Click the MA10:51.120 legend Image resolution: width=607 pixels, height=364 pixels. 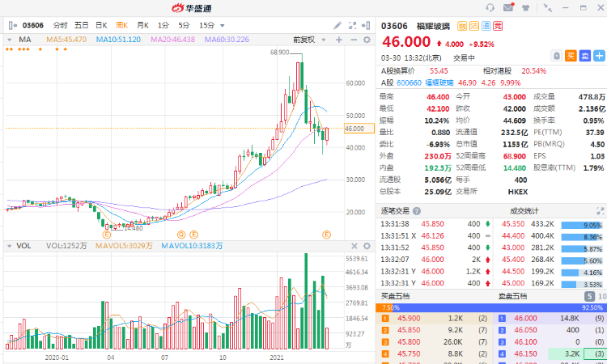click(x=118, y=40)
